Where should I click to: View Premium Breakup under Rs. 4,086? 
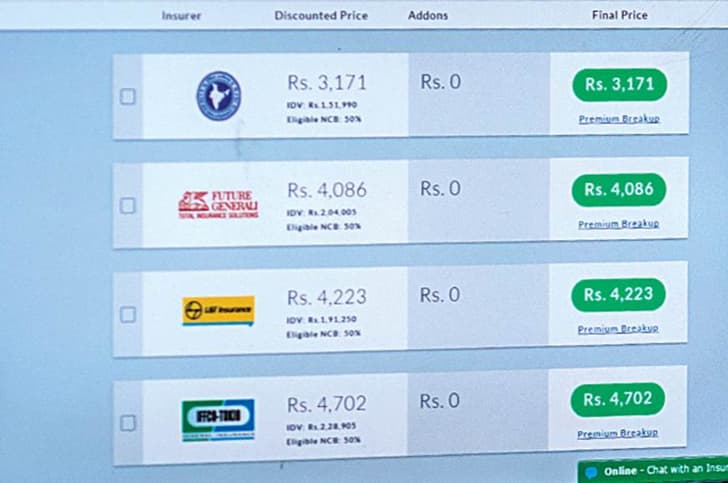(x=618, y=224)
